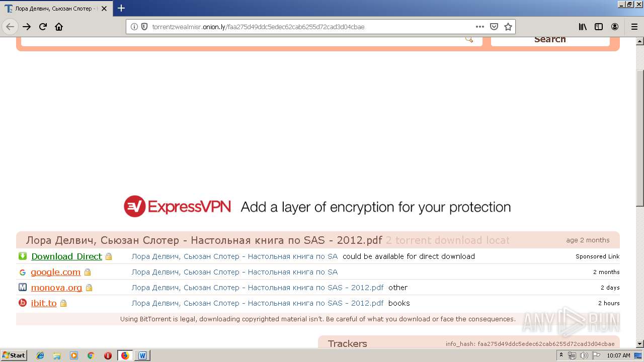Viewport: 644px width, 362px height.
Task: Open tracking protection shield icon
Action: tap(144, 27)
